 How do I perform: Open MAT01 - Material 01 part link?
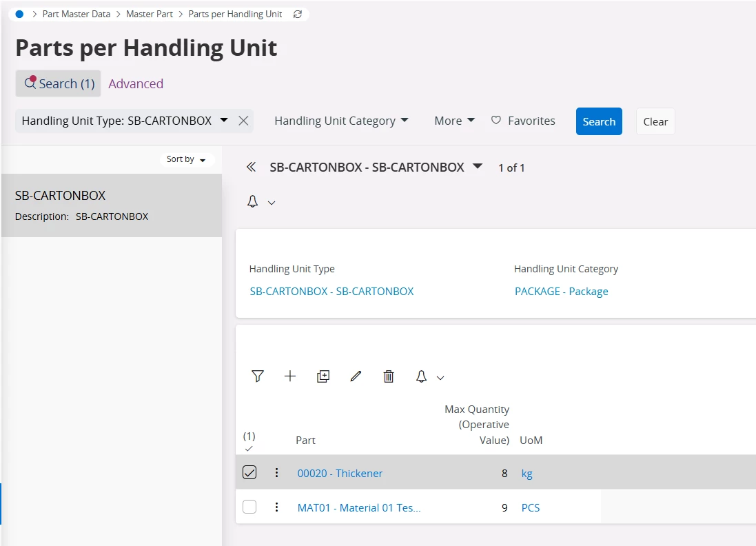click(x=359, y=508)
